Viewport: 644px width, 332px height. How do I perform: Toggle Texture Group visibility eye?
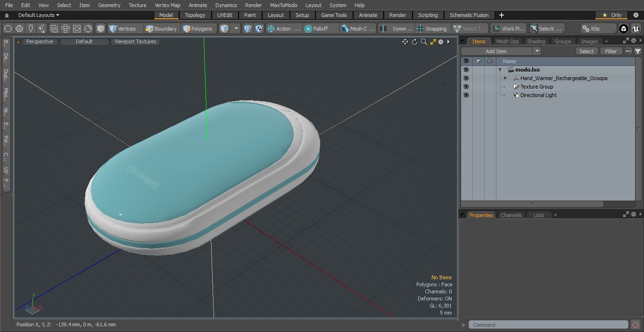466,87
